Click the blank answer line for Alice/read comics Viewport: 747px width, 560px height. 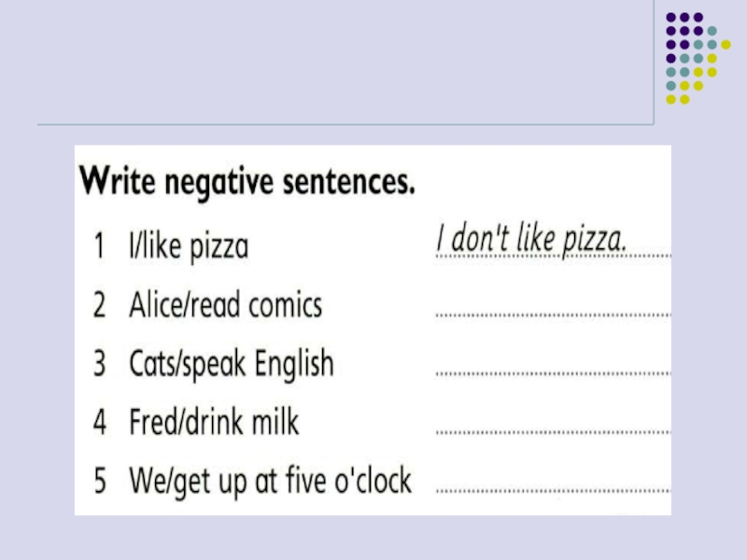pyautogui.click(x=553, y=315)
